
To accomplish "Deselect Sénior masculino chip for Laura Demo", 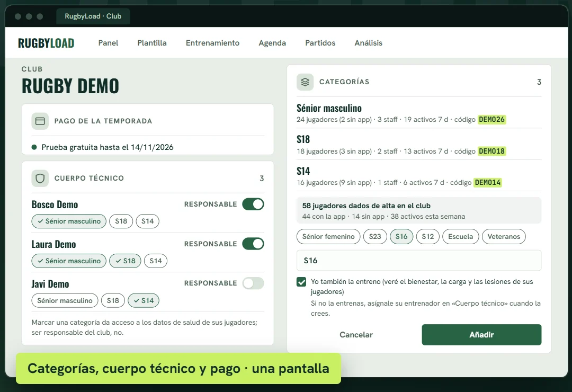I will click(69, 261).
